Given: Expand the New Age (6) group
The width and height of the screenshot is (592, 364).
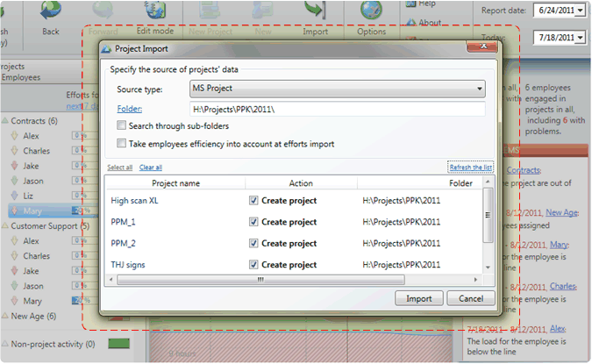Looking at the screenshot, I should [x=5, y=316].
